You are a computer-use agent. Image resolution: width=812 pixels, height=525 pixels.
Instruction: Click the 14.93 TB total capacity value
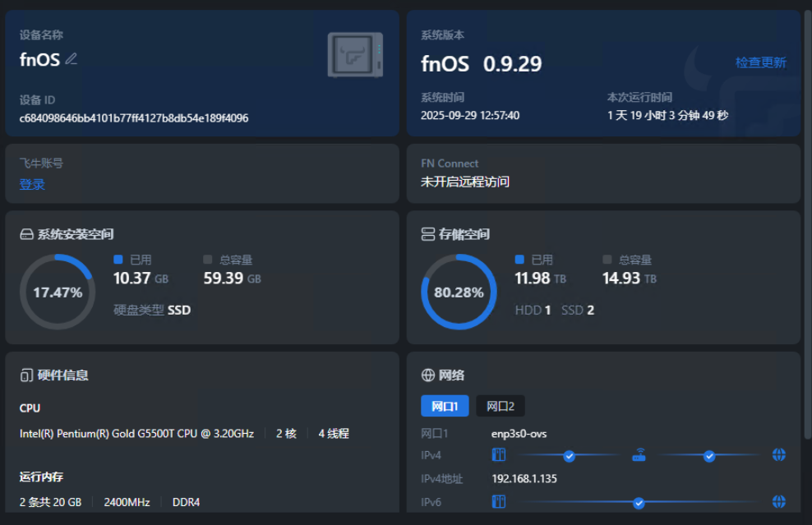pos(630,279)
